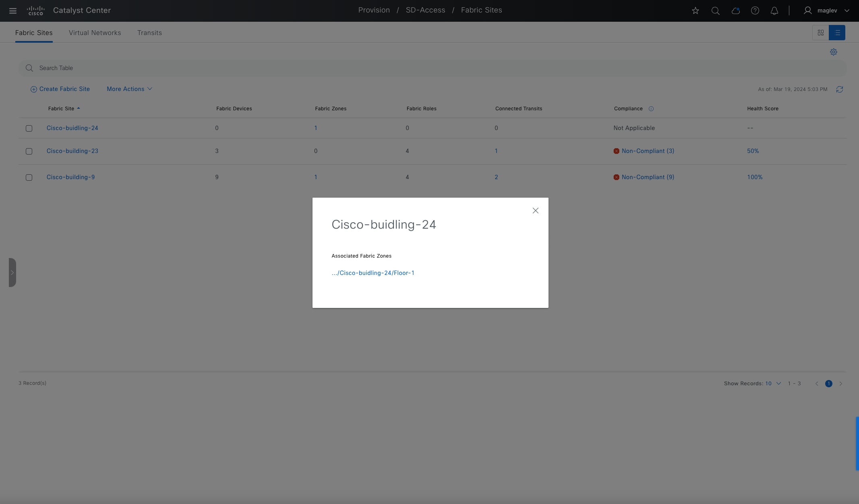859x504 pixels.
Task: Click the cloud status icon
Action: pos(735,11)
